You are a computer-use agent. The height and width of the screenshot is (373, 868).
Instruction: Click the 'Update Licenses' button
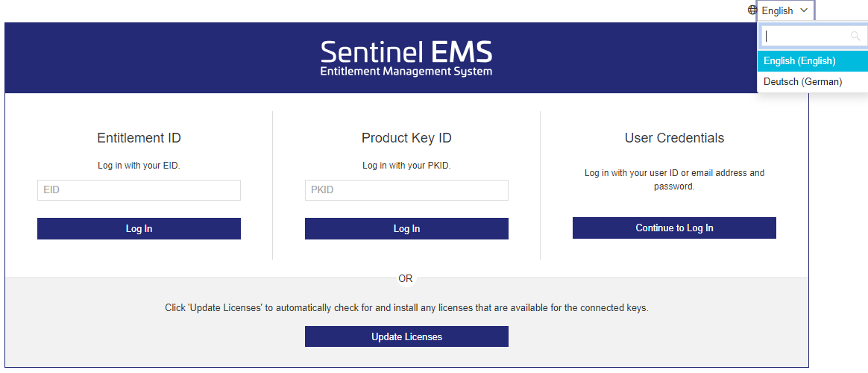pos(406,337)
